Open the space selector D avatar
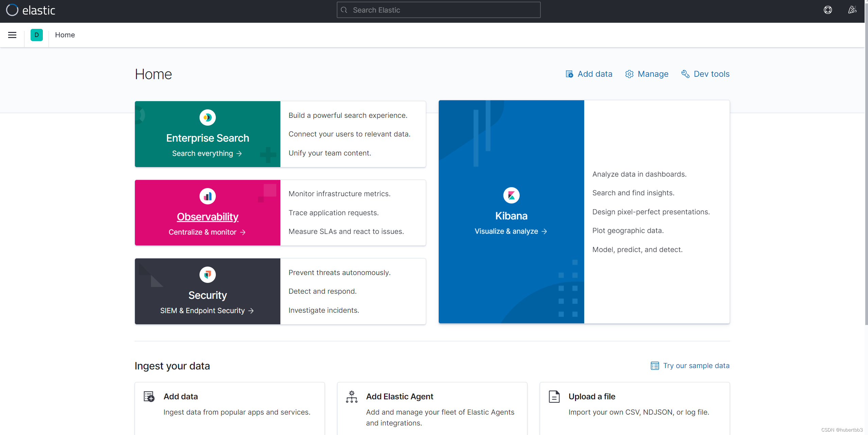Image resolution: width=868 pixels, height=435 pixels. click(37, 35)
